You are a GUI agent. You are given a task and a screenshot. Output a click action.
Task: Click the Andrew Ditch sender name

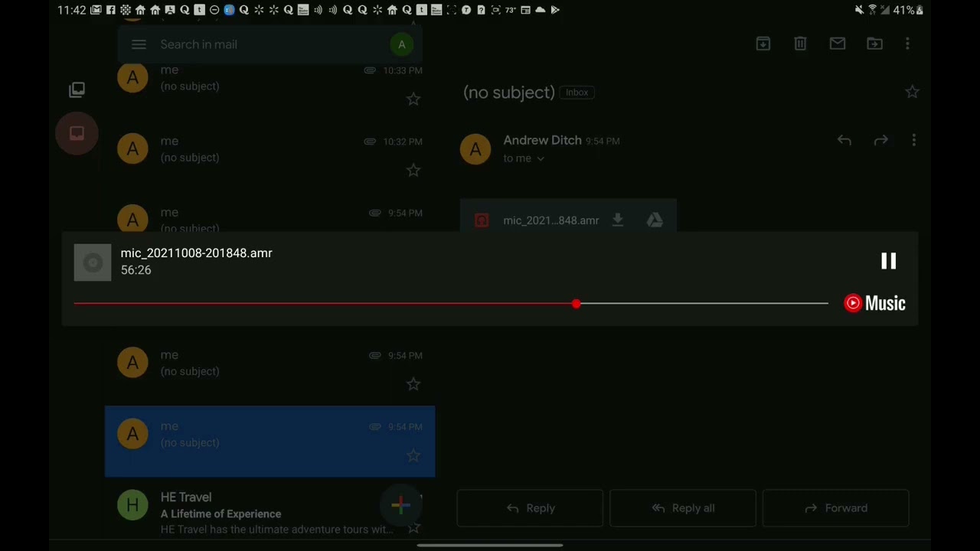click(x=542, y=140)
